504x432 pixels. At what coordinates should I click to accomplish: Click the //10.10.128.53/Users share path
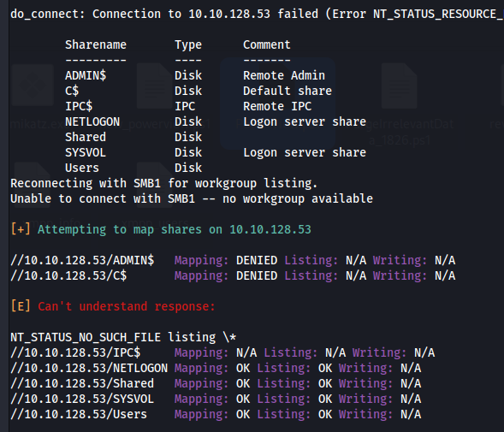click(x=79, y=414)
